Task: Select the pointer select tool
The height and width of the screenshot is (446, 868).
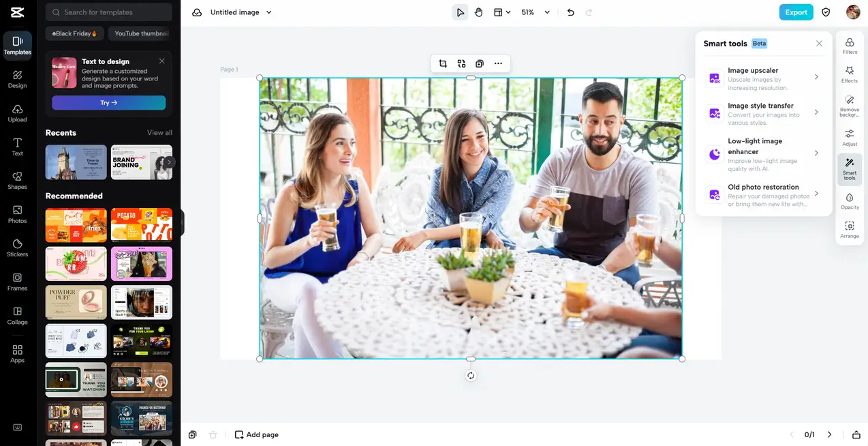Action: [461, 12]
